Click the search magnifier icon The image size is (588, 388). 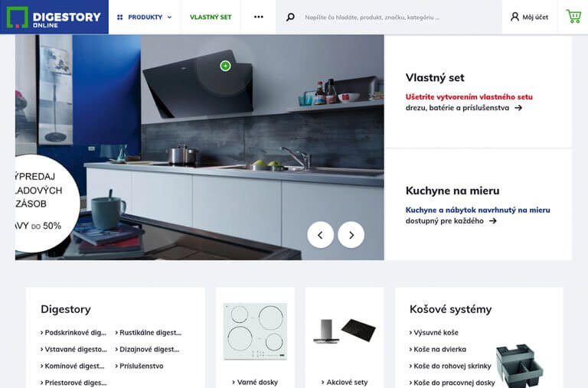290,18
